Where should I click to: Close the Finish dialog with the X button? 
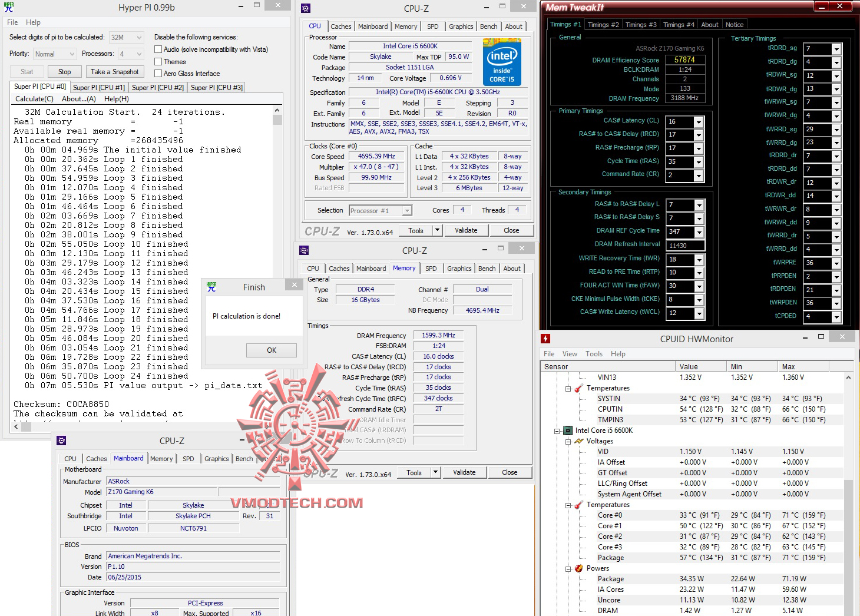[x=295, y=285]
